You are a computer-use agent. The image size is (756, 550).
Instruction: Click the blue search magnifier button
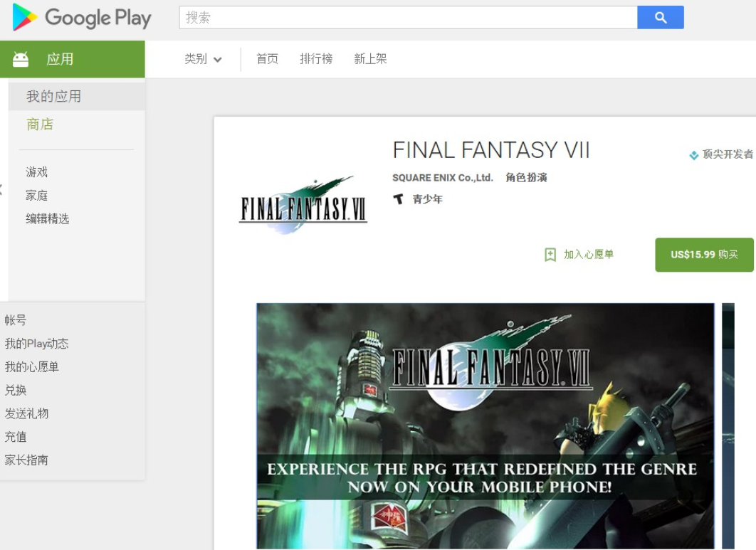pos(660,17)
